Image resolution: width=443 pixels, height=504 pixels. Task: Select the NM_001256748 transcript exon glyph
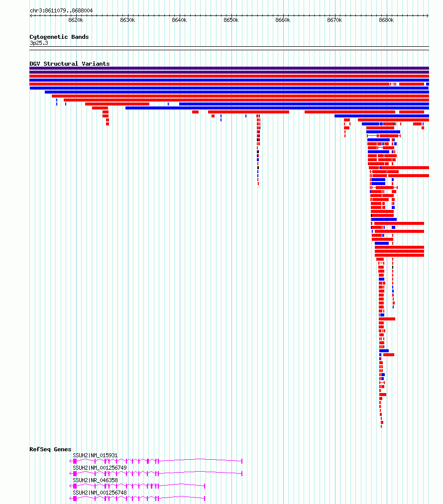tap(137, 499)
